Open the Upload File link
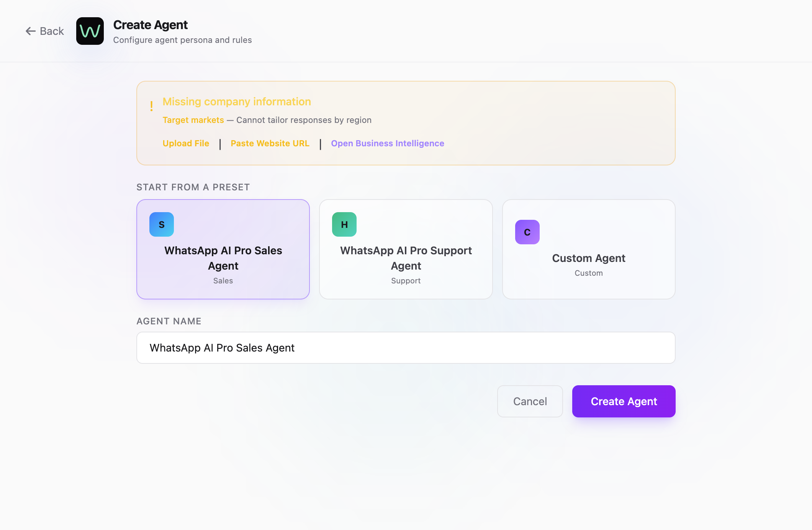The image size is (812, 530). coord(186,143)
